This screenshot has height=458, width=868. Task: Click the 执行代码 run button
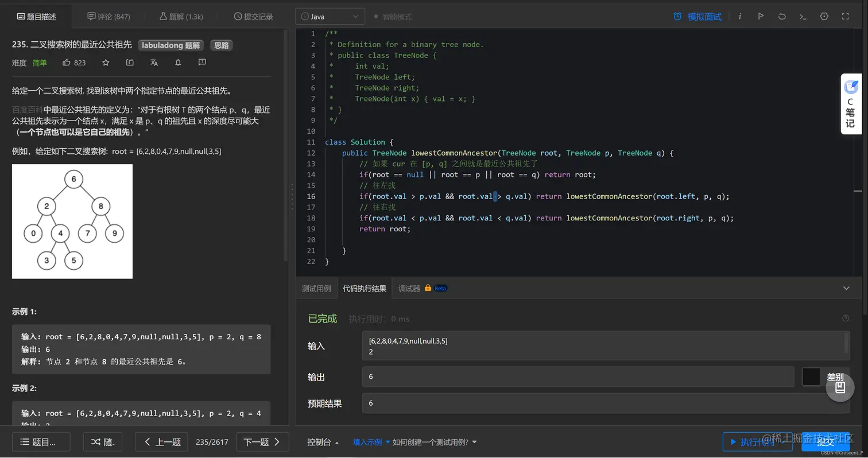pyautogui.click(x=757, y=441)
